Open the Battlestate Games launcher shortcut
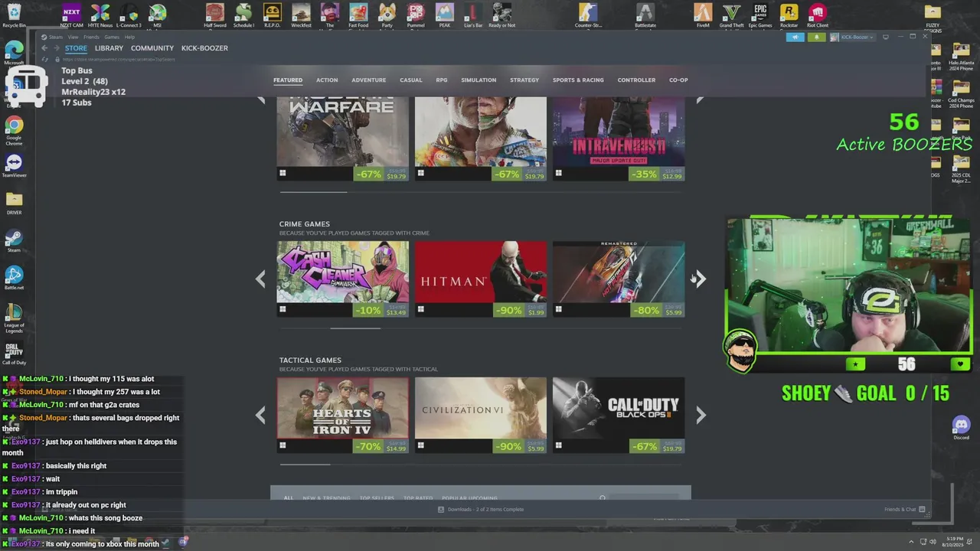The width and height of the screenshot is (980, 551). point(645,15)
